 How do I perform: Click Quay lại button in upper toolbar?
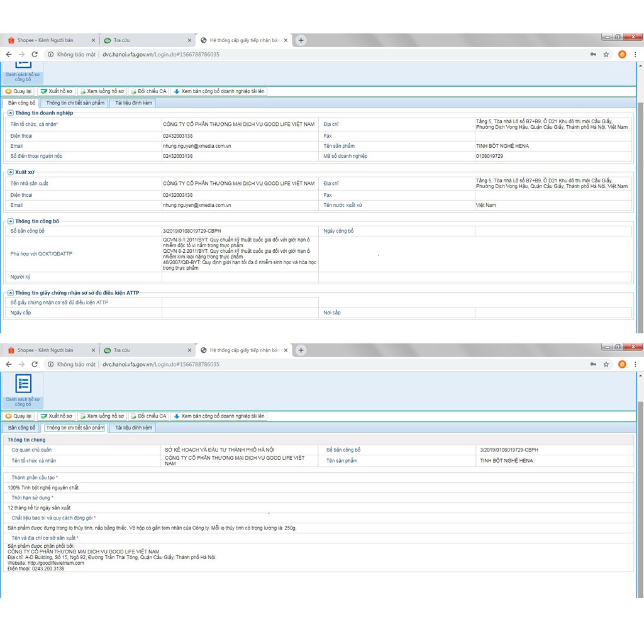(x=18, y=91)
